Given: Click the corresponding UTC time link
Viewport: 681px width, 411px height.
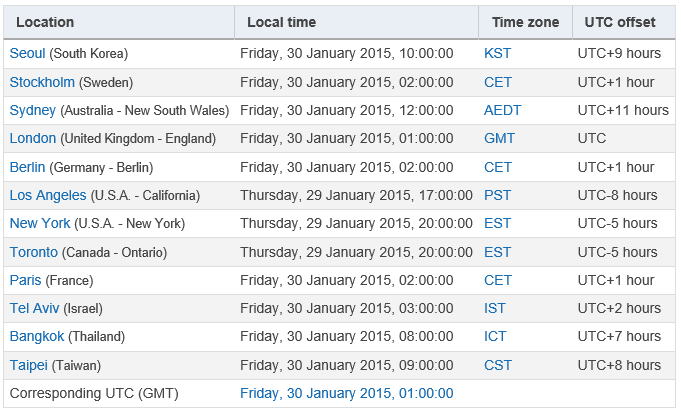Looking at the screenshot, I should click(x=347, y=394).
